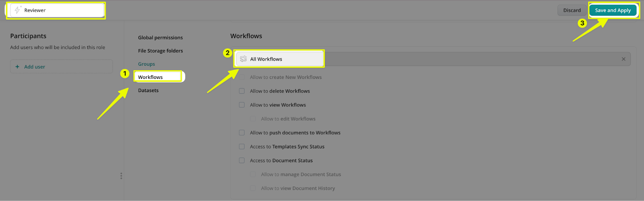
Task: Tick Allow to create New Workflows
Action: [x=242, y=77]
